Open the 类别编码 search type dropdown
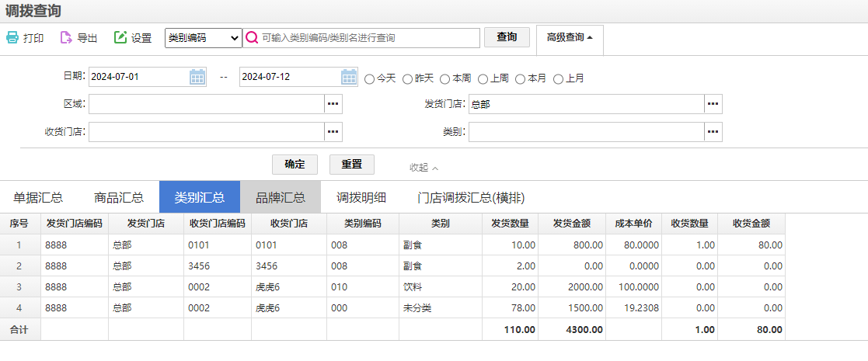The image size is (868, 361). 203,37
